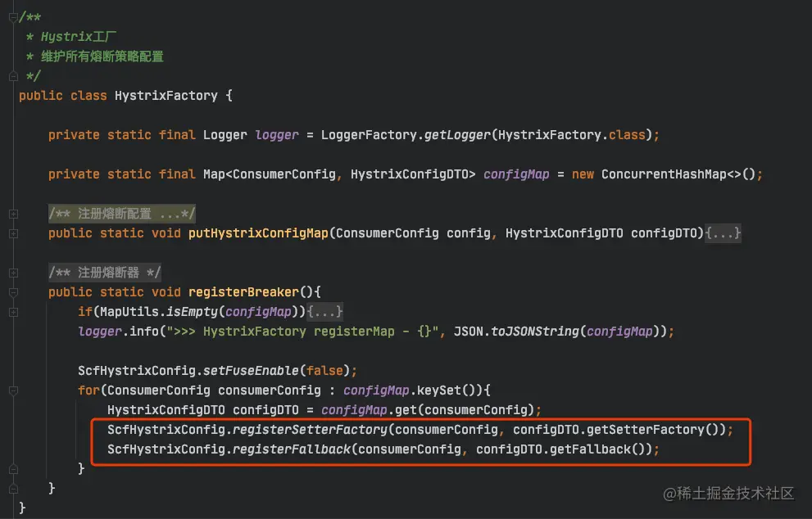Collapse the class Javadoc comment fold marker

click(13, 17)
